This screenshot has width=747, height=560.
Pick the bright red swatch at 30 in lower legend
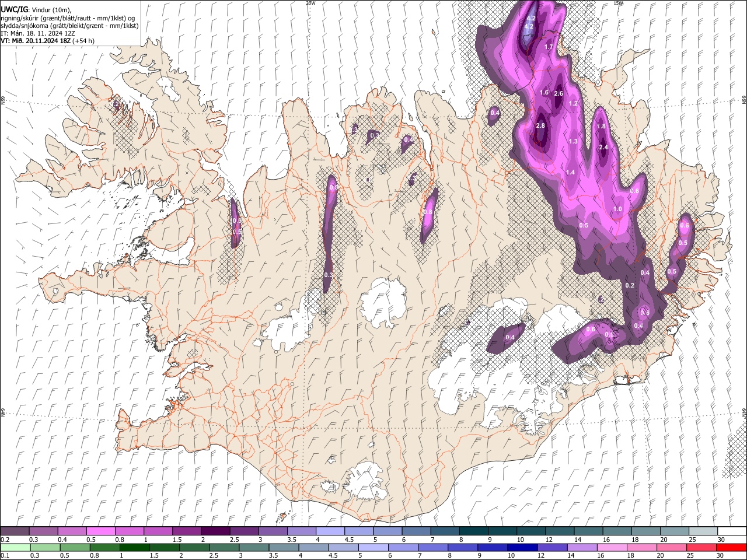[731, 548]
